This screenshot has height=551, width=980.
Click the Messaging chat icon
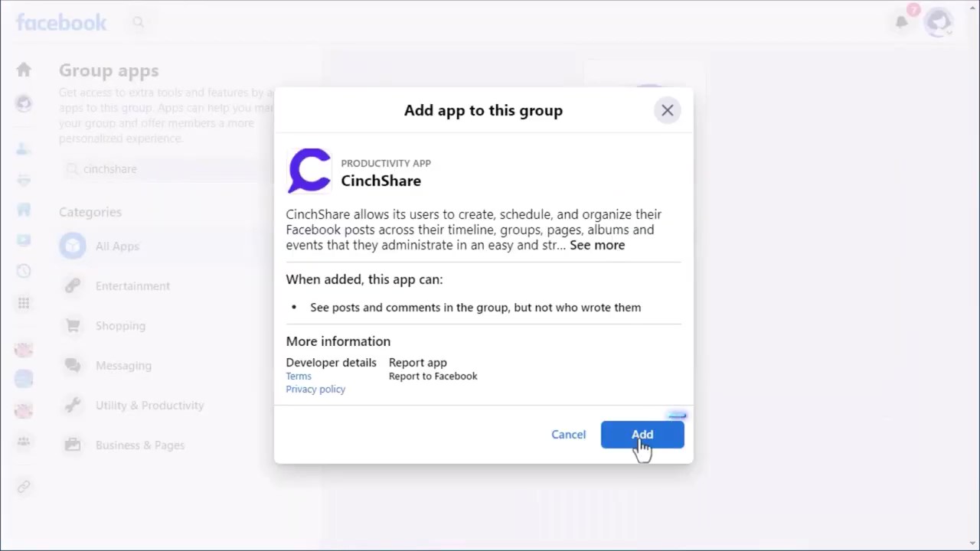(73, 365)
